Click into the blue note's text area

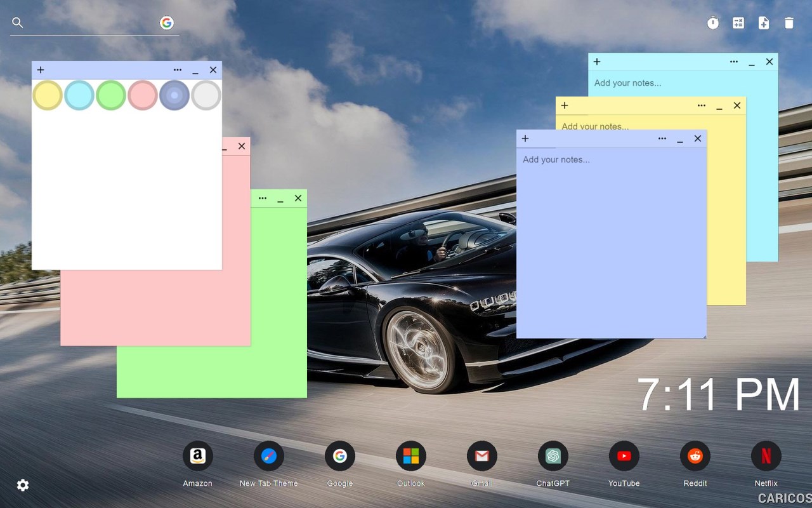(x=612, y=243)
